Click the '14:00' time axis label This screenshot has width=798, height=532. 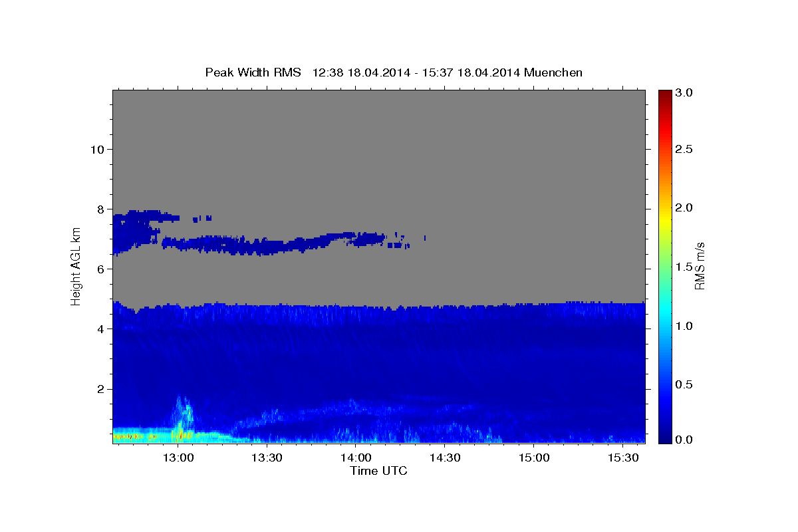[x=356, y=458]
